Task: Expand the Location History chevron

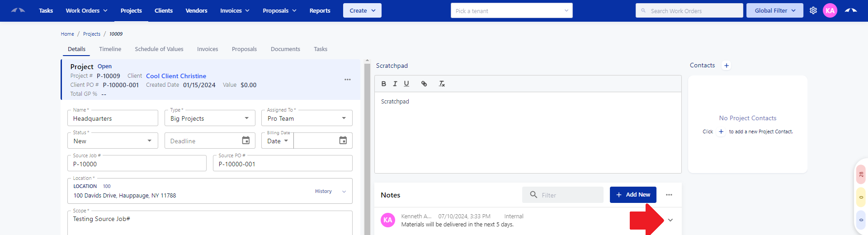Action: click(x=344, y=192)
